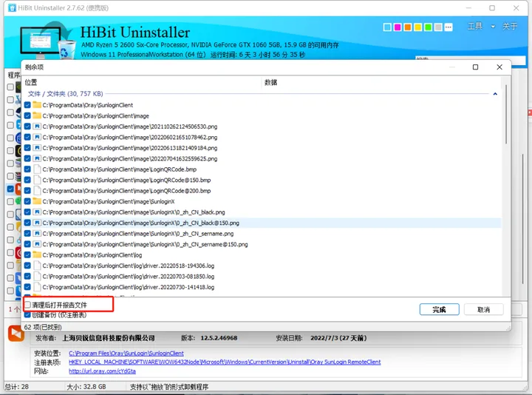
Task: Select the magenta theme color swatch
Action: 398,27
